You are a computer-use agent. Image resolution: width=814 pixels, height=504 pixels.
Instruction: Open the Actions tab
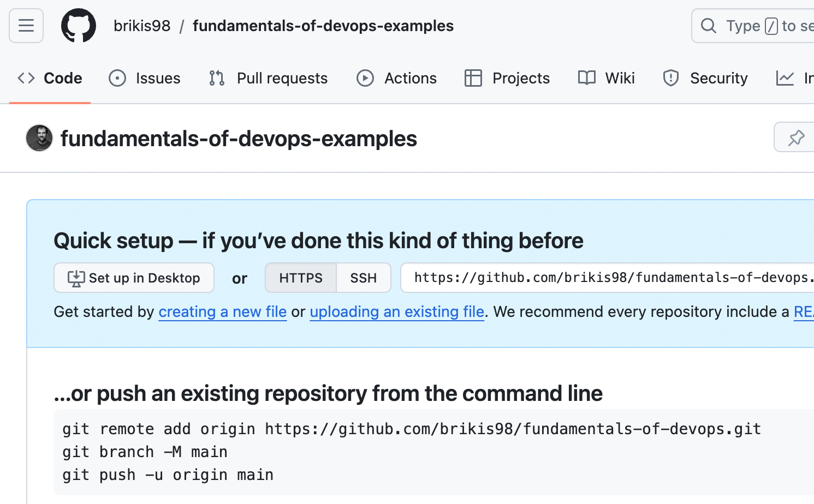pyautogui.click(x=396, y=78)
